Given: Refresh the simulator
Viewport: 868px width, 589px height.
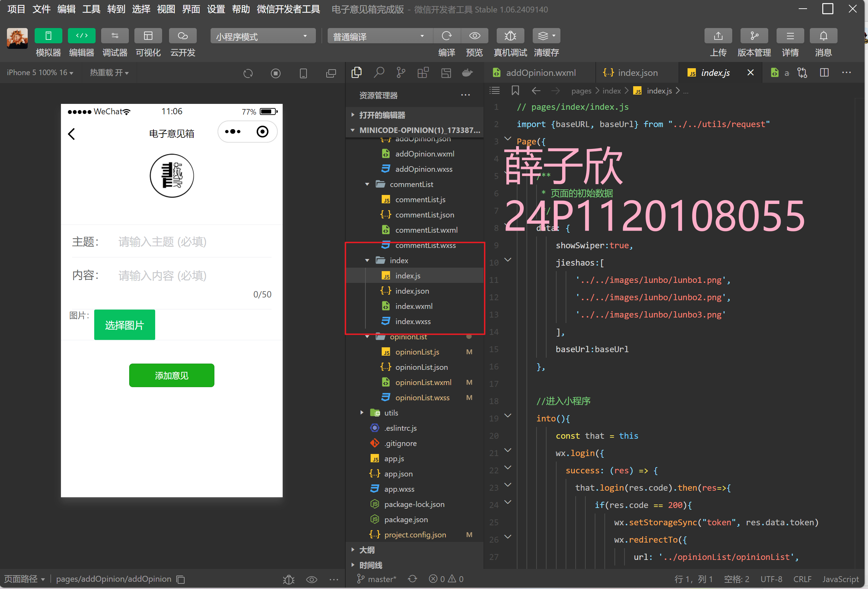Looking at the screenshot, I should click(248, 73).
